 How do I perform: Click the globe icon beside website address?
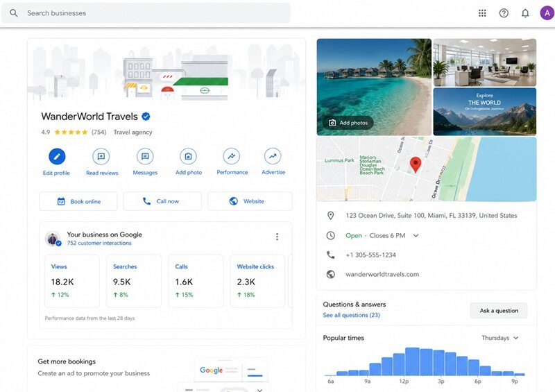[331, 275]
